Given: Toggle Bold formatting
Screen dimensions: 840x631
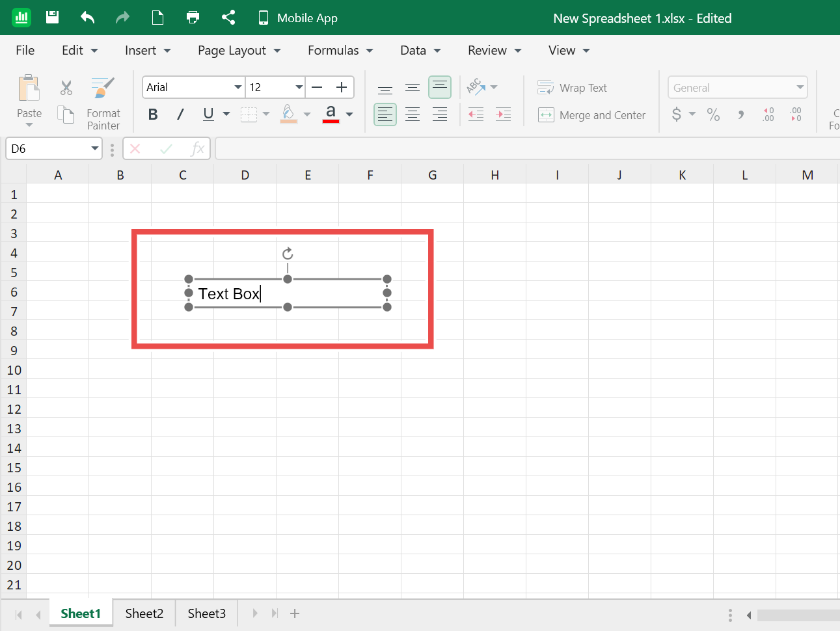Looking at the screenshot, I should [153, 114].
